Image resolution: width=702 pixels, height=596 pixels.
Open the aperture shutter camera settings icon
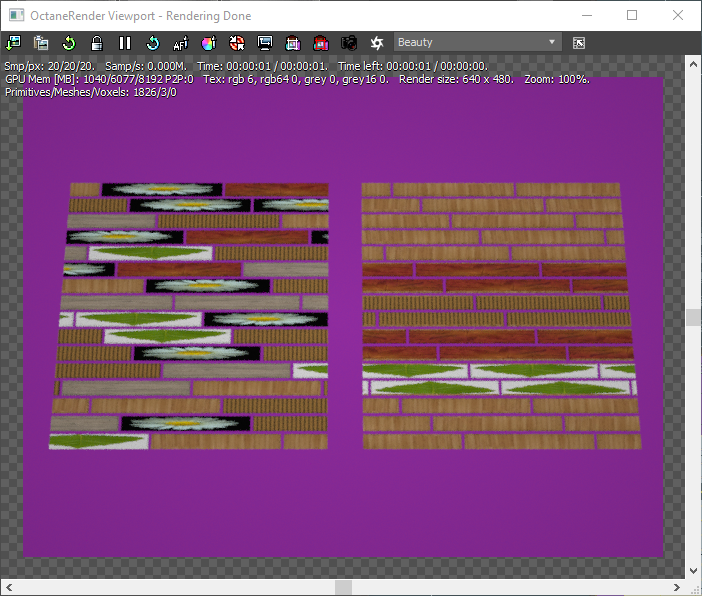[377, 43]
